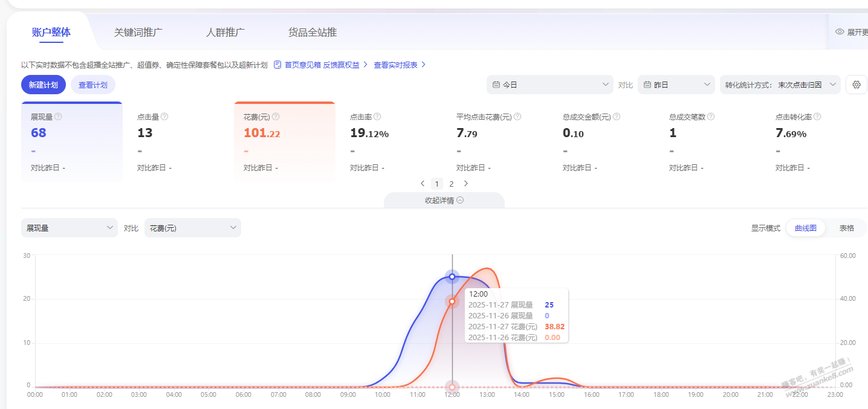Open the 今日 date dropdown
Viewport: 868px width, 409px height.
coord(550,85)
